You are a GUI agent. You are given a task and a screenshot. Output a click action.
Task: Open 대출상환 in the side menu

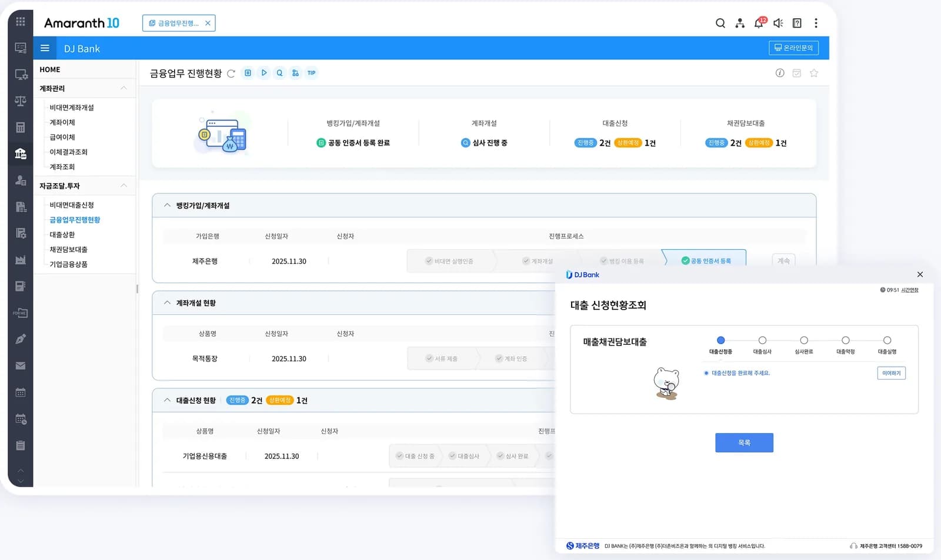62,234
